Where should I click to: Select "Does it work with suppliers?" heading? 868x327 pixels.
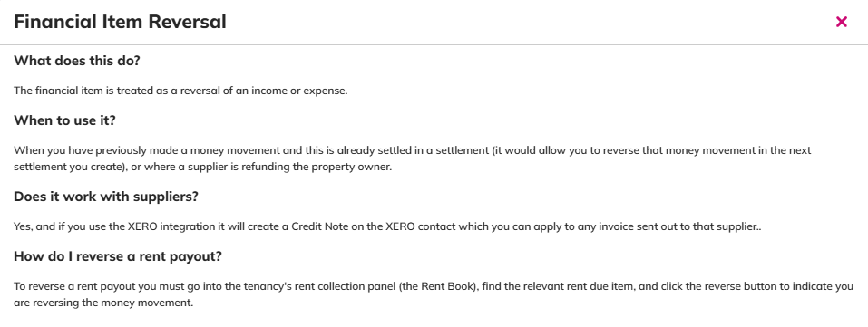point(106,197)
